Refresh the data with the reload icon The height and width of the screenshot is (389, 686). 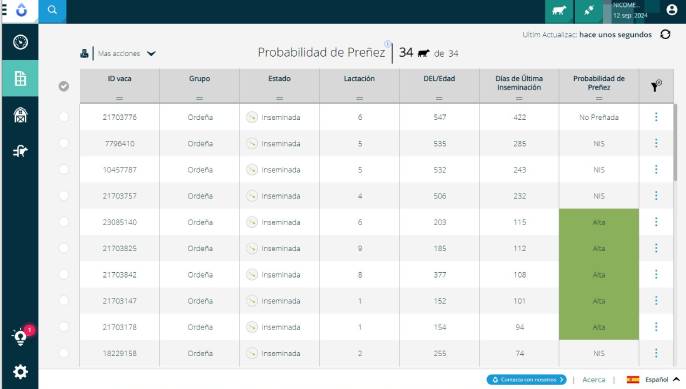click(665, 34)
